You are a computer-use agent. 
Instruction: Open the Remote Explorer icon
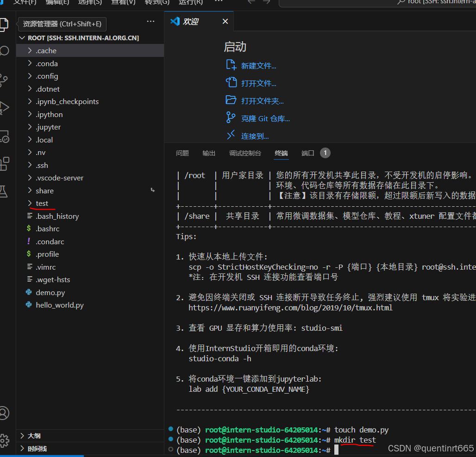tap(5, 136)
